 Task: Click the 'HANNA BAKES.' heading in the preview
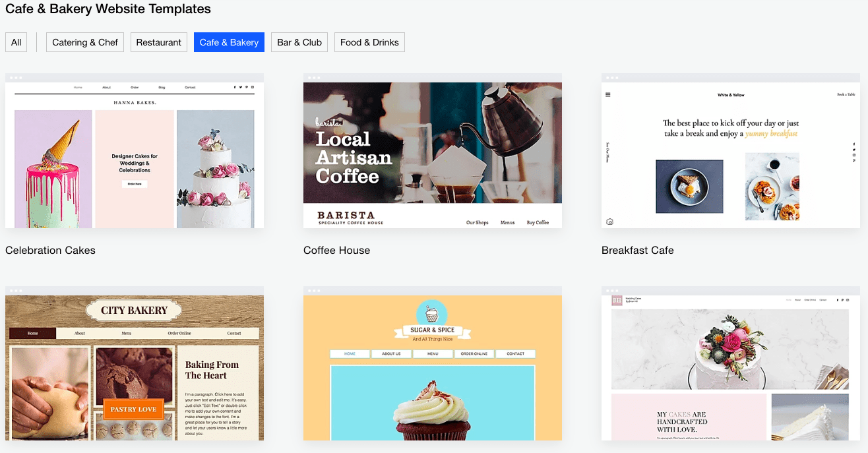coord(135,103)
